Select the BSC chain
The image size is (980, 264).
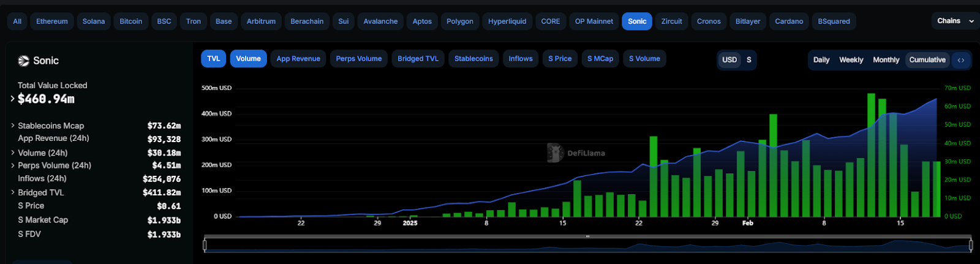(x=164, y=21)
